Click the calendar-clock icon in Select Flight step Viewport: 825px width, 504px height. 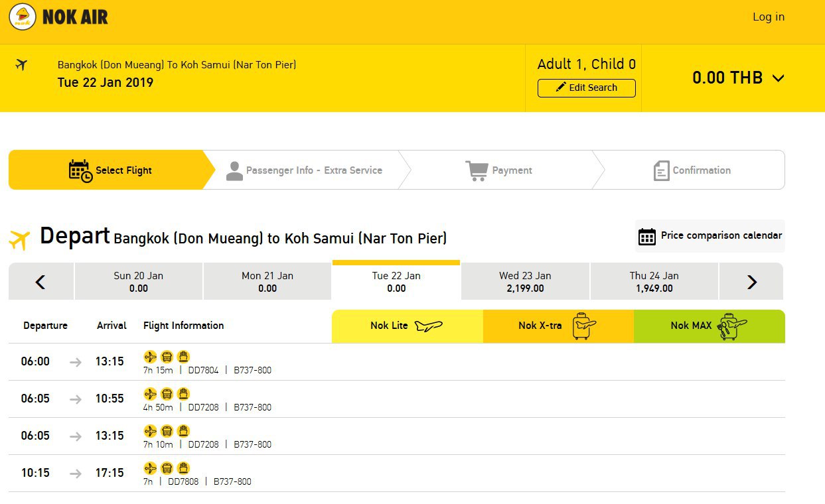pos(80,170)
